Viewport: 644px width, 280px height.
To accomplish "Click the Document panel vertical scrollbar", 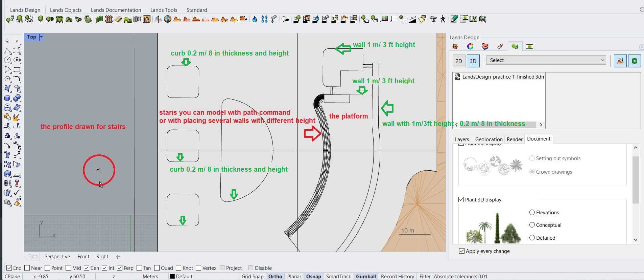I will [636, 179].
